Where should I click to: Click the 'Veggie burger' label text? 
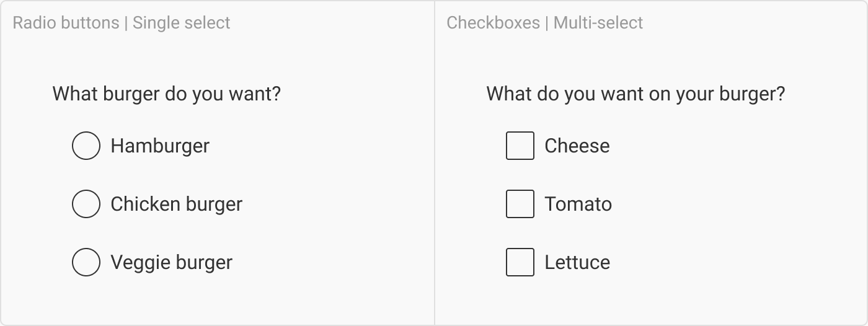pyautogui.click(x=171, y=262)
